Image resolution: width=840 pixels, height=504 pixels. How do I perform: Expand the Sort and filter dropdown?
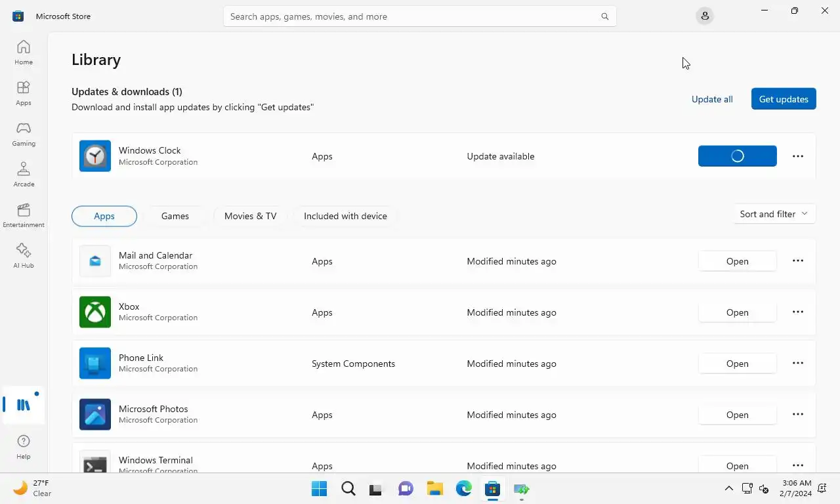point(774,214)
